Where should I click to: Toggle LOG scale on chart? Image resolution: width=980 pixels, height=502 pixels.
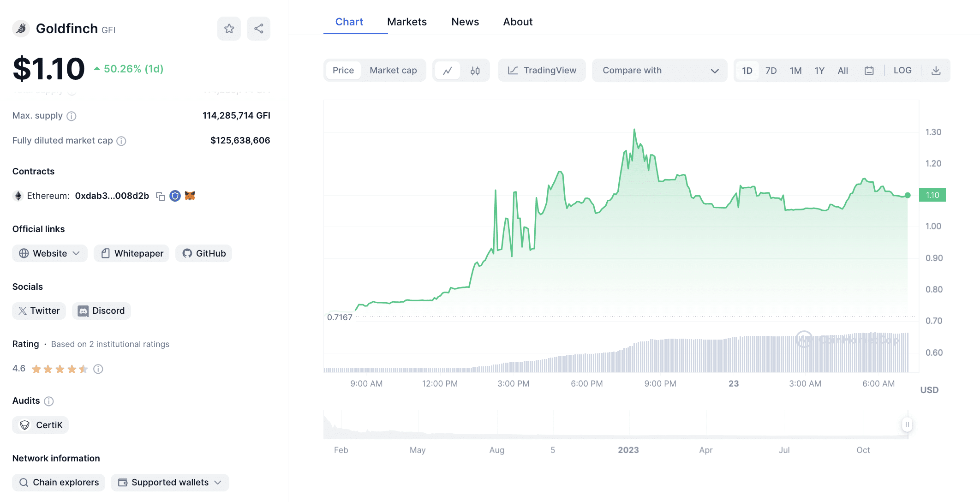902,71
